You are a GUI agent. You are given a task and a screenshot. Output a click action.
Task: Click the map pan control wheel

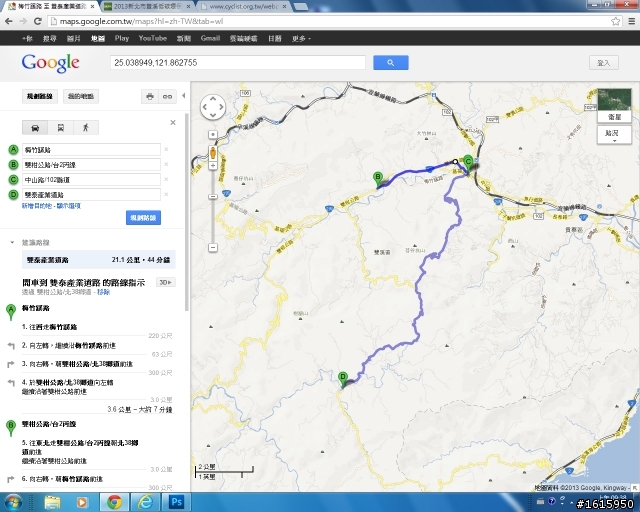coord(213,107)
